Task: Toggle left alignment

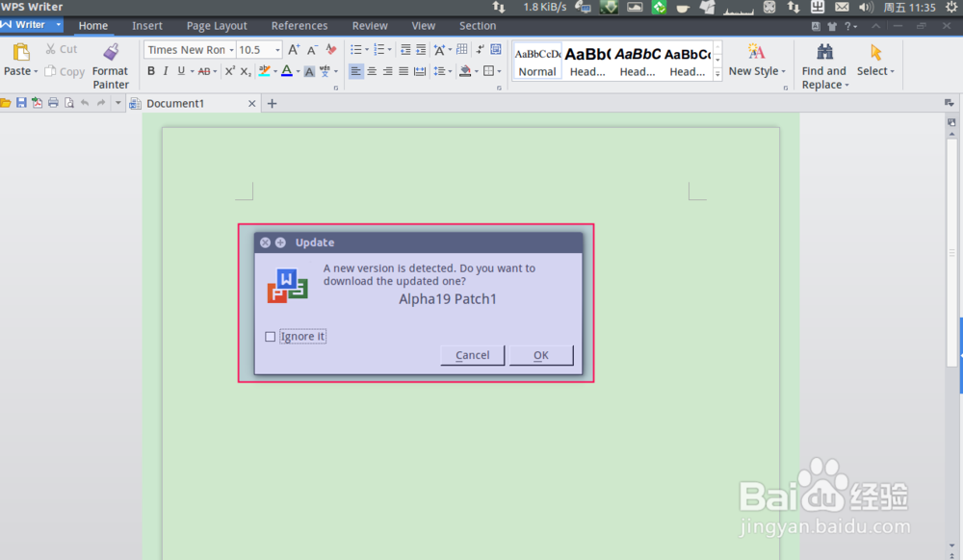Action: pos(355,71)
